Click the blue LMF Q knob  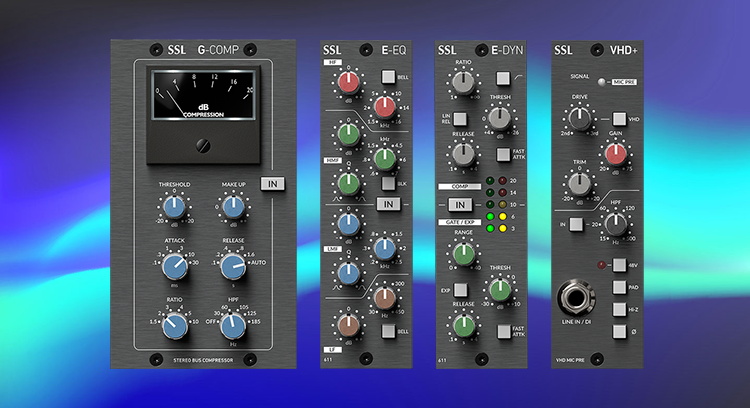click(x=349, y=273)
